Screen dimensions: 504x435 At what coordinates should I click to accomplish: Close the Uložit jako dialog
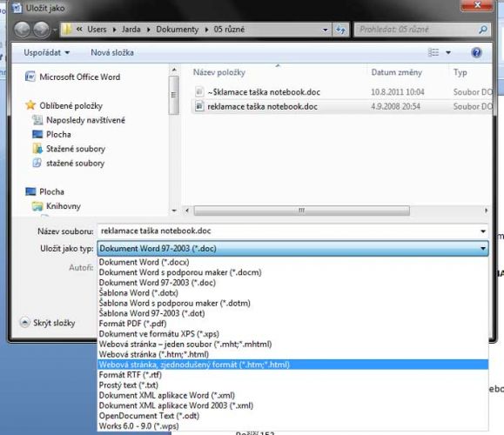[x=477, y=5]
